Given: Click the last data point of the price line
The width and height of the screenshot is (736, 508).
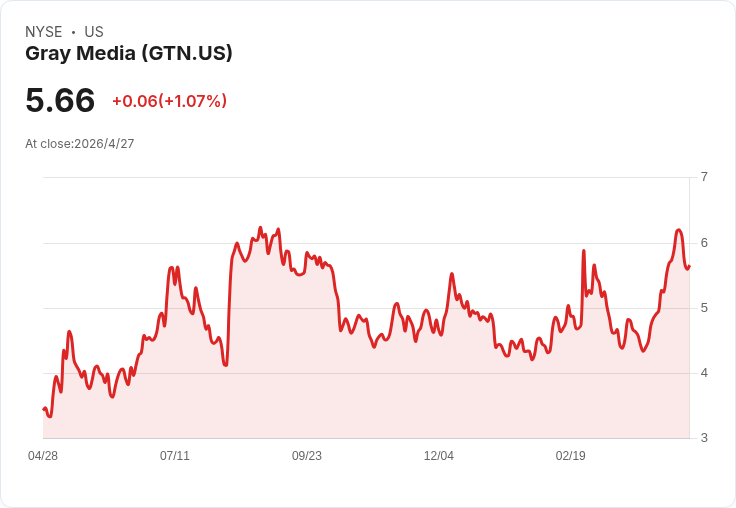Looking at the screenshot, I should pyautogui.click(x=689, y=267).
